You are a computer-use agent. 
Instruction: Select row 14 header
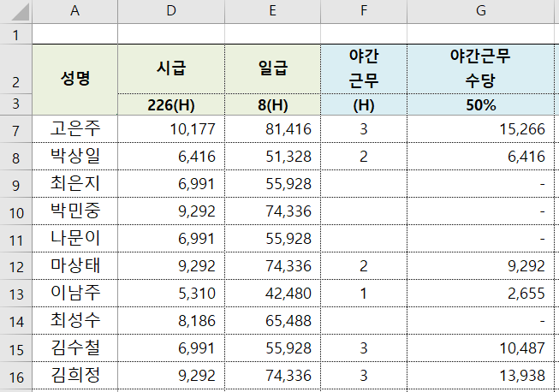point(16,321)
